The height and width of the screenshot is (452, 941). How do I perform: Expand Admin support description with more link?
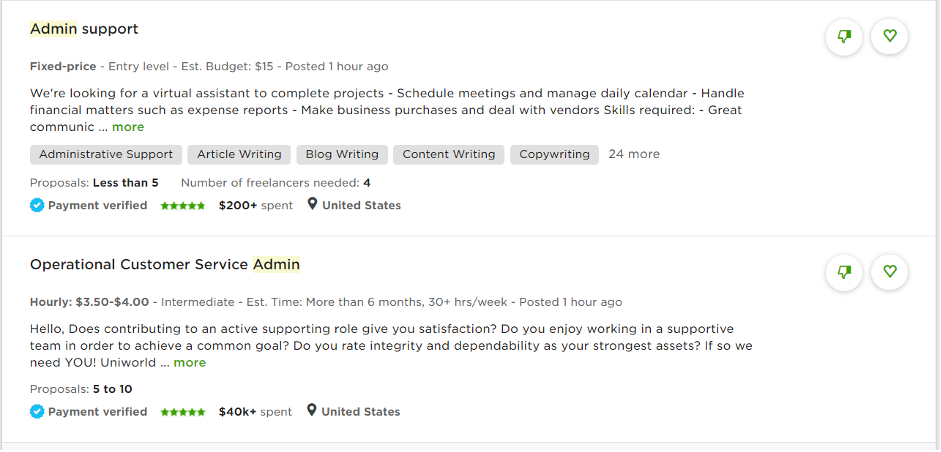click(x=128, y=127)
